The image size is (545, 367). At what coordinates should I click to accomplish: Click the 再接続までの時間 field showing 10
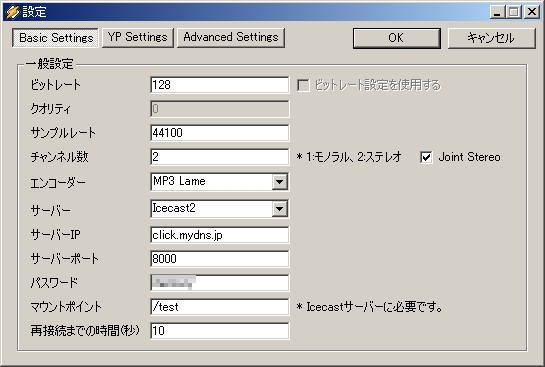click(220, 331)
